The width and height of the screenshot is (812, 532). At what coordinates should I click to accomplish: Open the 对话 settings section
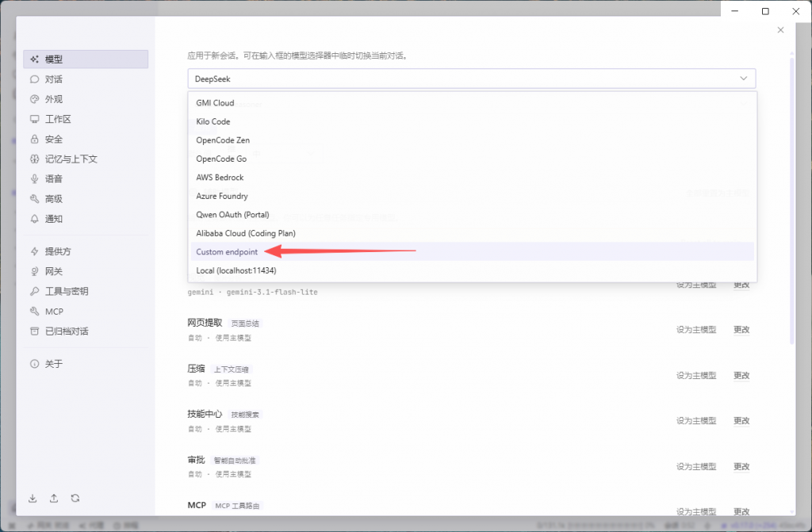pyautogui.click(x=86, y=79)
